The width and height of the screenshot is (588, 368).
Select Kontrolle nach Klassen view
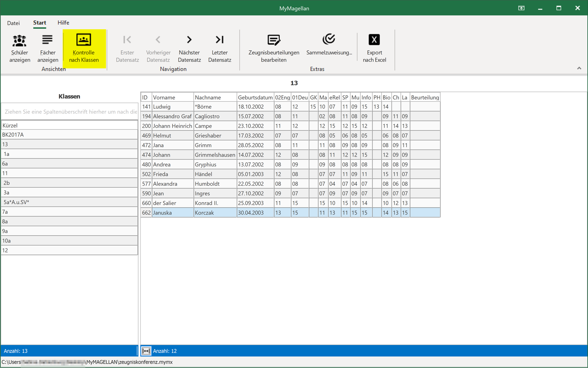[x=84, y=48]
